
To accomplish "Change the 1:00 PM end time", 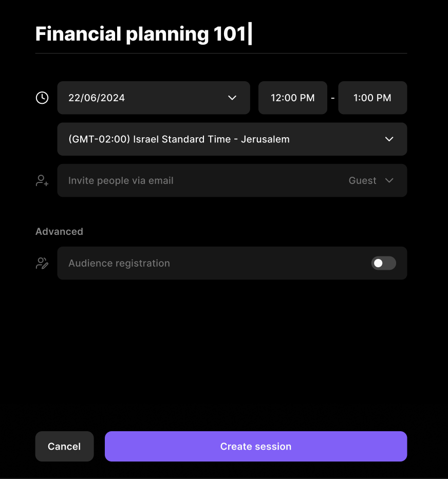I will [372, 98].
